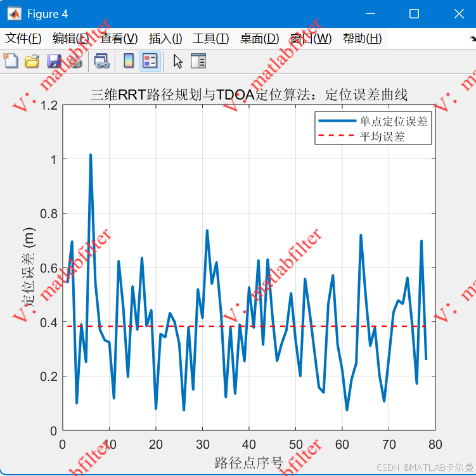The width and height of the screenshot is (476, 476).
Task: Maximize the Figure 4 window
Action: tap(414, 14)
